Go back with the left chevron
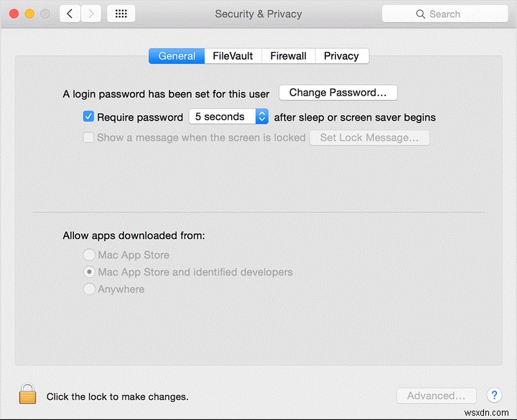The height and width of the screenshot is (420, 517). point(70,14)
